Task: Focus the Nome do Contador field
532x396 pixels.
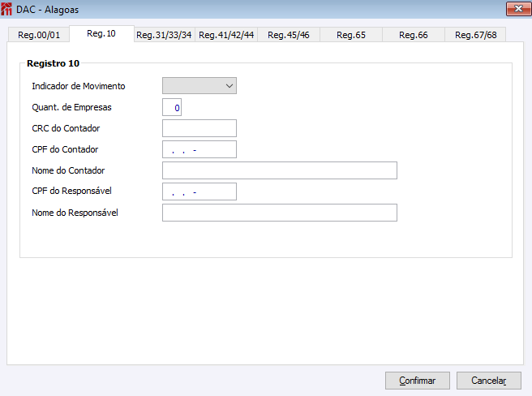Action: (280, 170)
